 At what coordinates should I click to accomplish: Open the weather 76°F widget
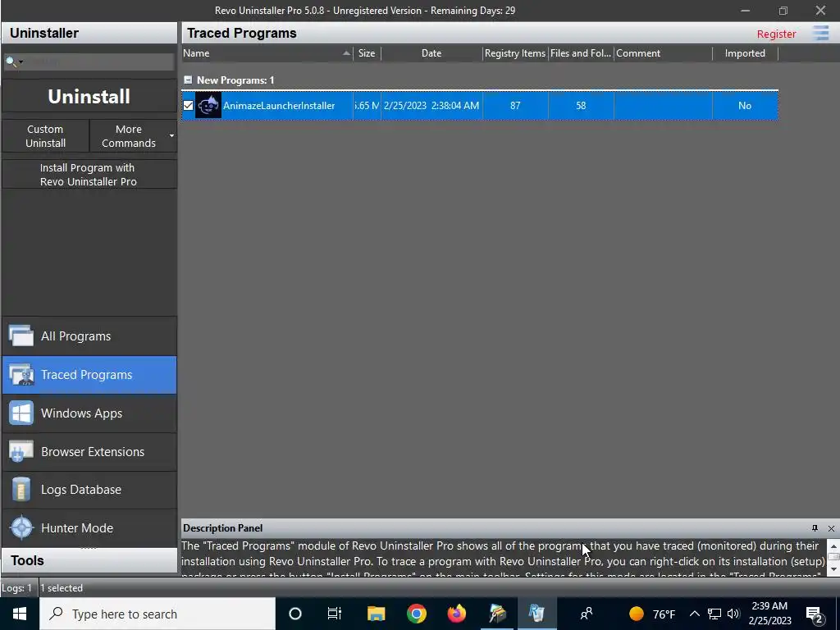[x=652, y=614]
